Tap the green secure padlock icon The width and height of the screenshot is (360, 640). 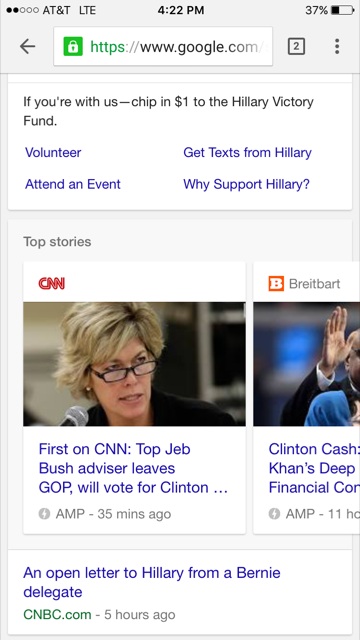click(x=73, y=47)
